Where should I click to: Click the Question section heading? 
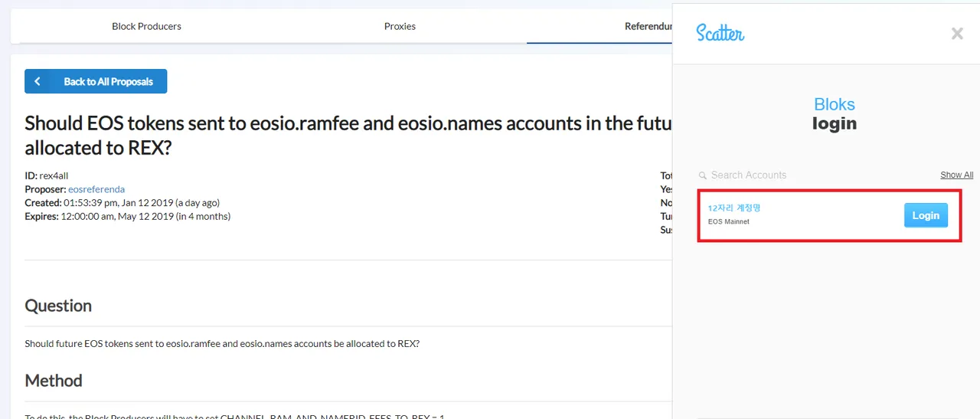58,306
